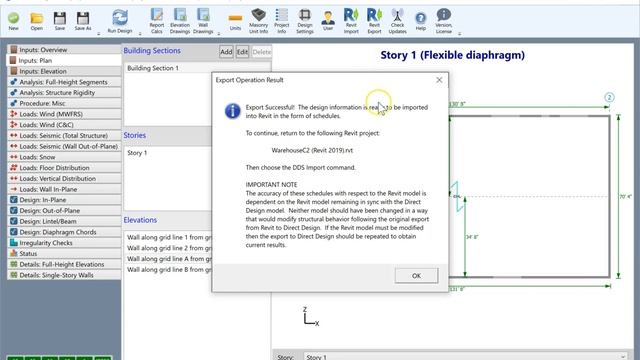Open Project Info from the toolbar
The width and height of the screenshot is (640, 360).
click(281, 21)
